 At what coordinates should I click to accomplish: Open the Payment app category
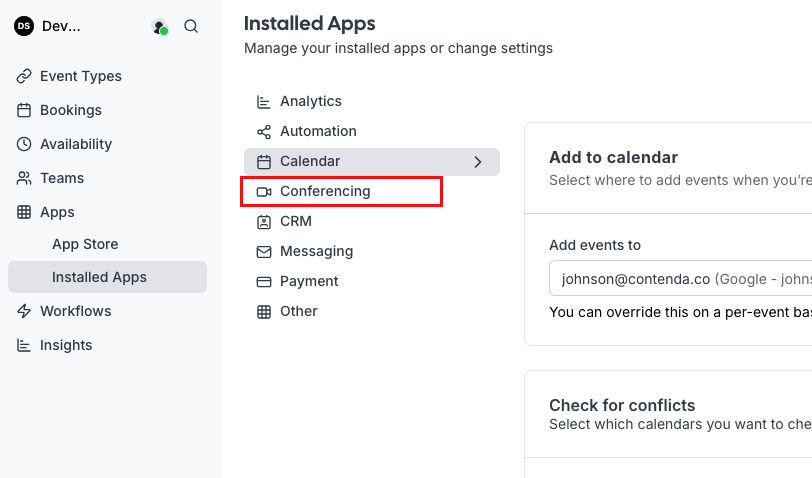(308, 281)
